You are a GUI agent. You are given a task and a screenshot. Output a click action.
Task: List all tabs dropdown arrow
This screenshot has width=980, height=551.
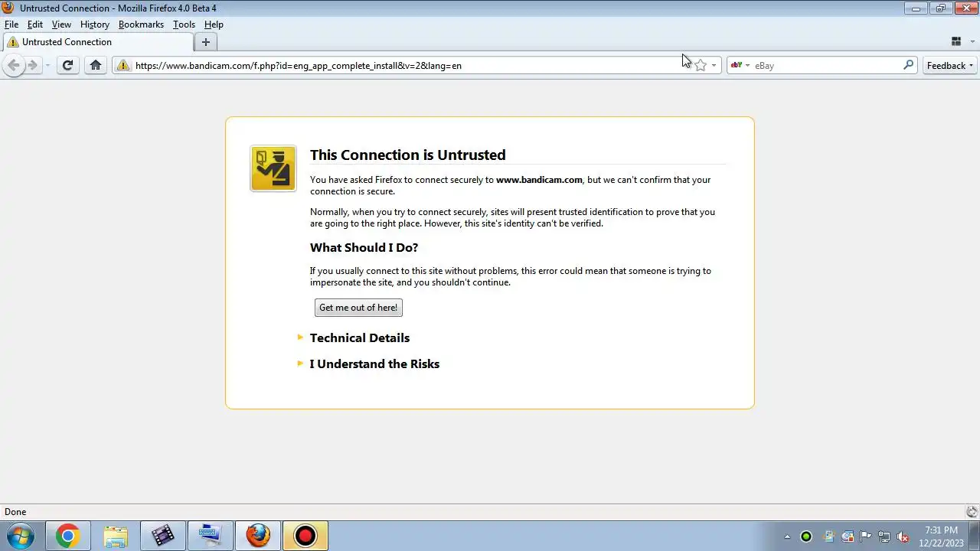tap(971, 42)
